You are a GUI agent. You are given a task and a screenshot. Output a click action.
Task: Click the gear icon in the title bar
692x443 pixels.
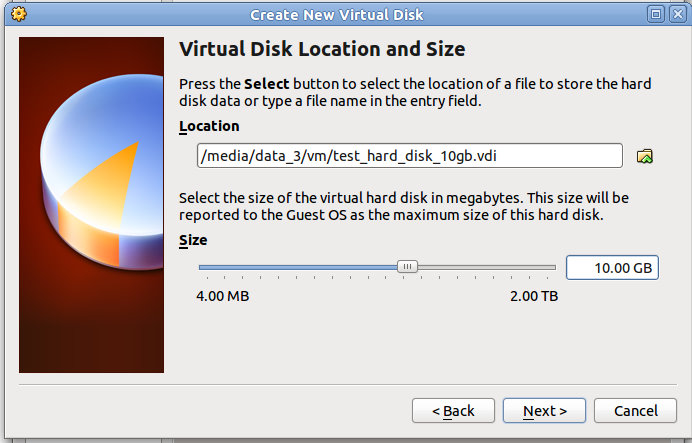[19, 14]
